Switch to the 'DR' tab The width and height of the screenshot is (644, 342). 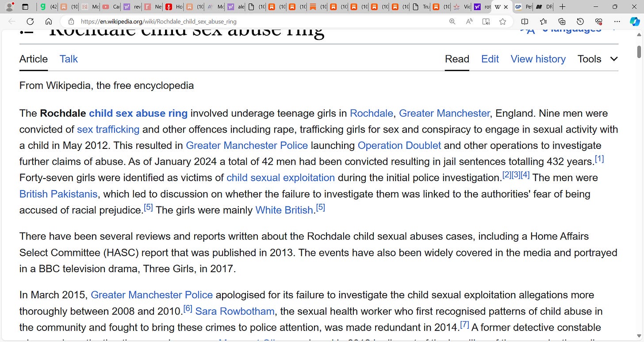point(544,7)
